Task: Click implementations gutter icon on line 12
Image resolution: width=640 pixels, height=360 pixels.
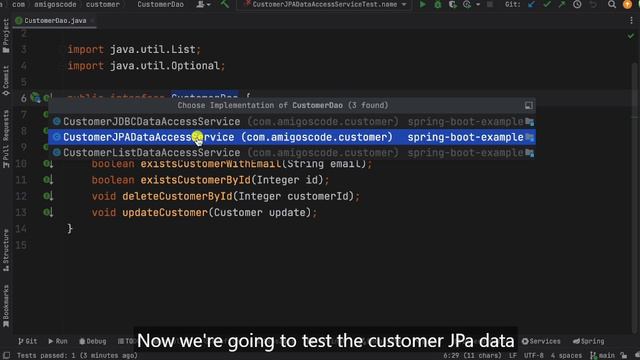Action: [x=48, y=196]
